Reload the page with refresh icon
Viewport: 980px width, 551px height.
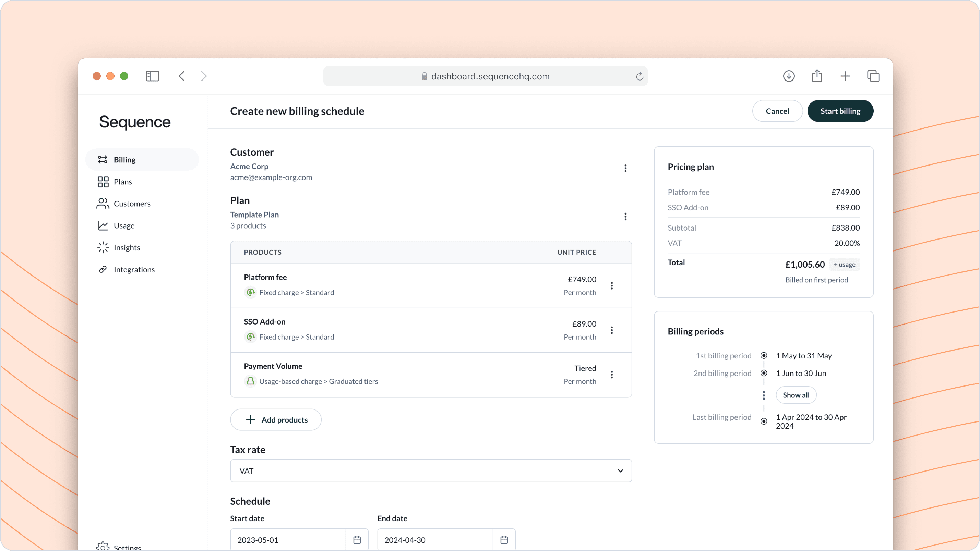pyautogui.click(x=640, y=76)
